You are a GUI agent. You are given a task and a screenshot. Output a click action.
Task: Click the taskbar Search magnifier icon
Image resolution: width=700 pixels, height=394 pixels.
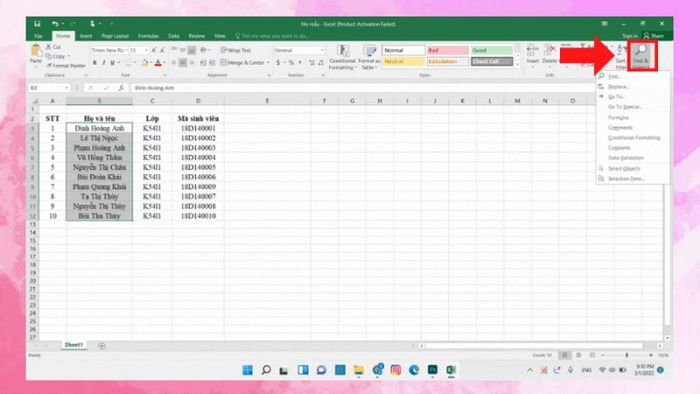point(266,370)
